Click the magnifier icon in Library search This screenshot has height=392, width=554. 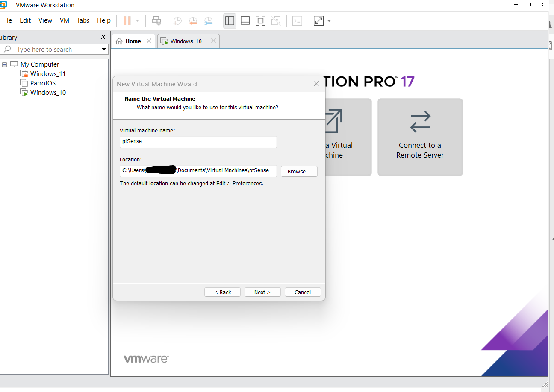click(x=7, y=50)
